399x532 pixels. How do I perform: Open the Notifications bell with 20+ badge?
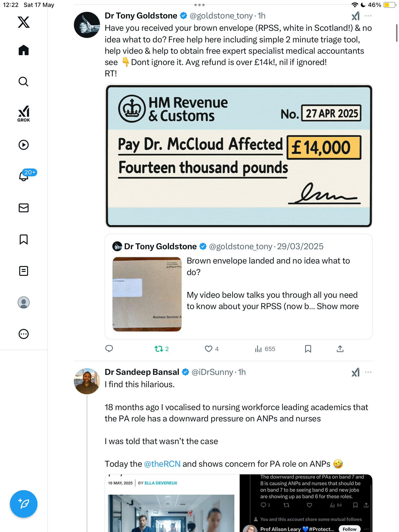click(24, 176)
